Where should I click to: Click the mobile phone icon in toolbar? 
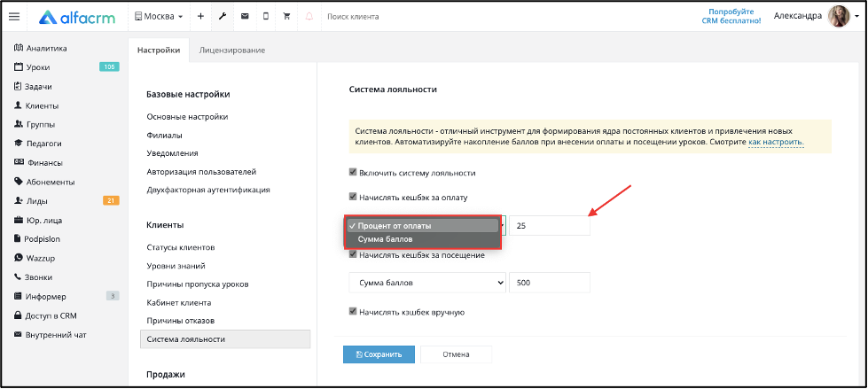[x=266, y=17]
